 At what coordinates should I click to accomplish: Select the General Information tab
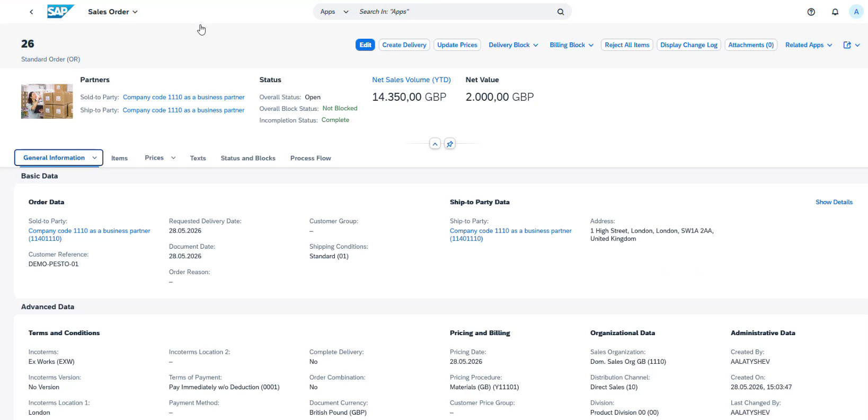pyautogui.click(x=54, y=157)
